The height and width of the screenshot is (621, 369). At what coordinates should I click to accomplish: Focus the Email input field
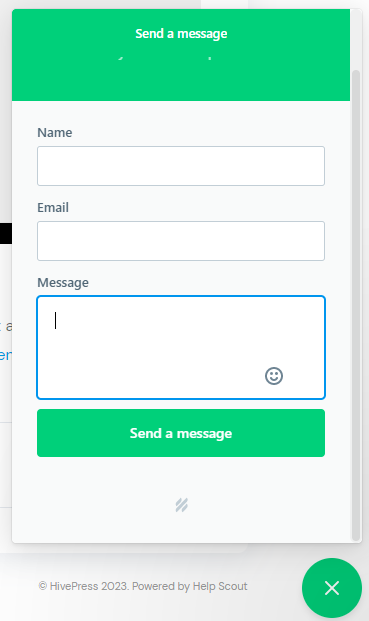(181, 241)
